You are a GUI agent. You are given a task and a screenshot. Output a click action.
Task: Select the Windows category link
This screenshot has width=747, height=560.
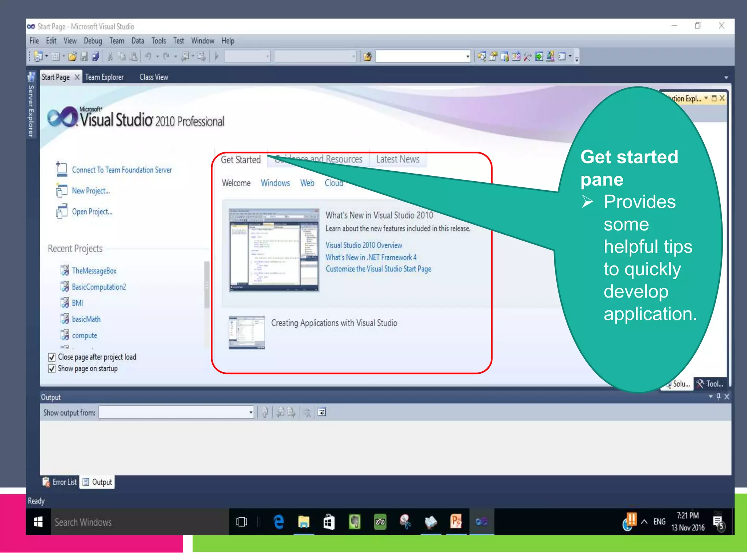[x=275, y=183]
